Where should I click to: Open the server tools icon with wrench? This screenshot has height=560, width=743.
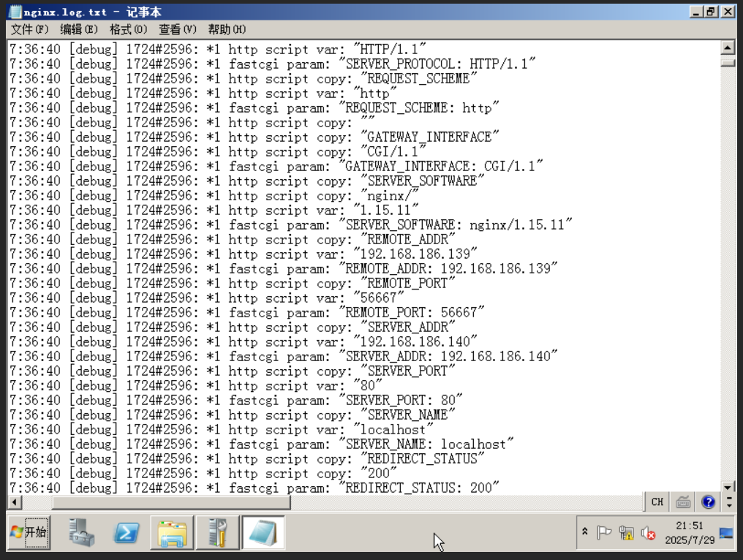point(217,532)
